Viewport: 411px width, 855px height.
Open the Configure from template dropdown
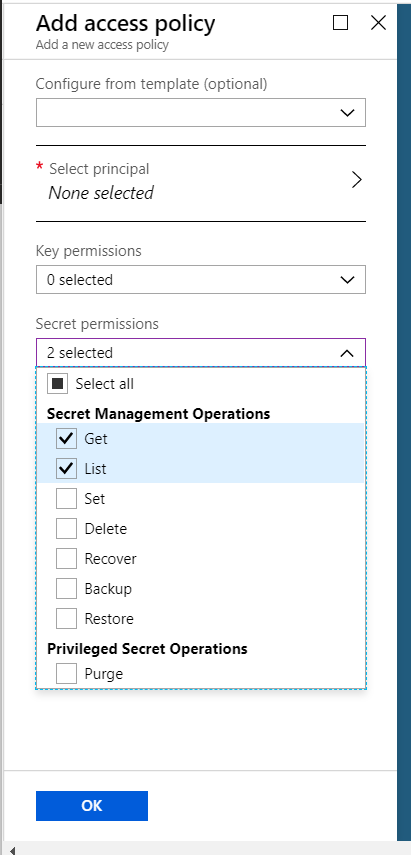point(201,112)
